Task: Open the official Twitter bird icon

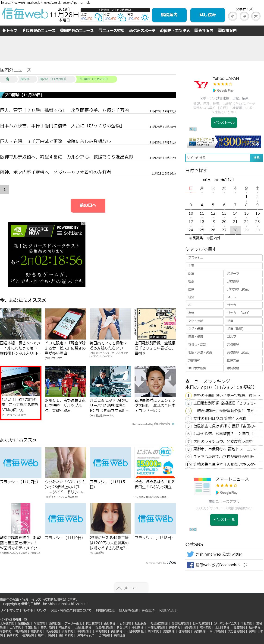Action: (x=190, y=554)
